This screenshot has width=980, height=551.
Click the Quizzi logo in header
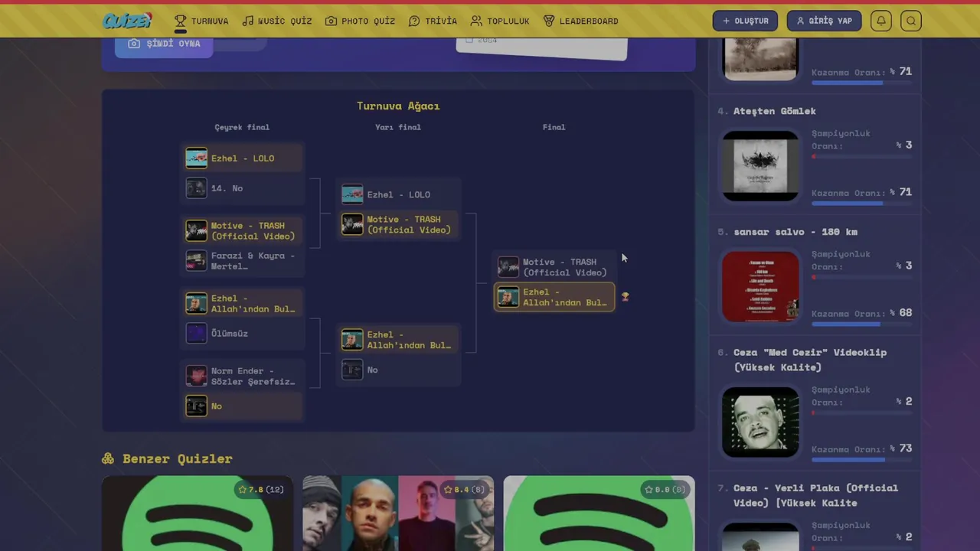(128, 21)
